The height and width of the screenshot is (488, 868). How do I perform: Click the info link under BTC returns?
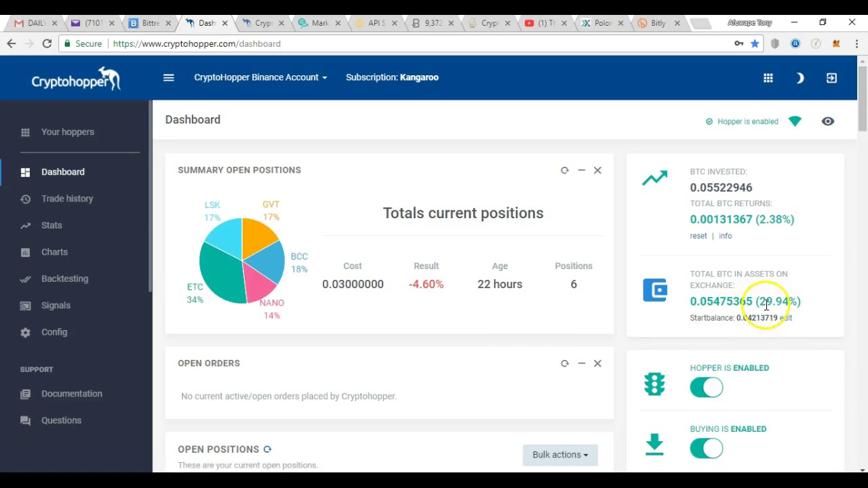click(x=725, y=236)
